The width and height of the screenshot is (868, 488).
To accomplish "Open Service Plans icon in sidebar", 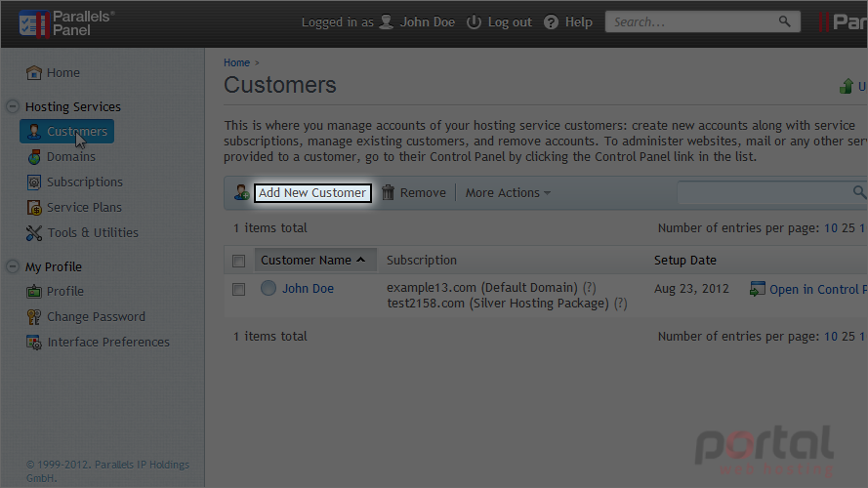I will click(x=34, y=208).
